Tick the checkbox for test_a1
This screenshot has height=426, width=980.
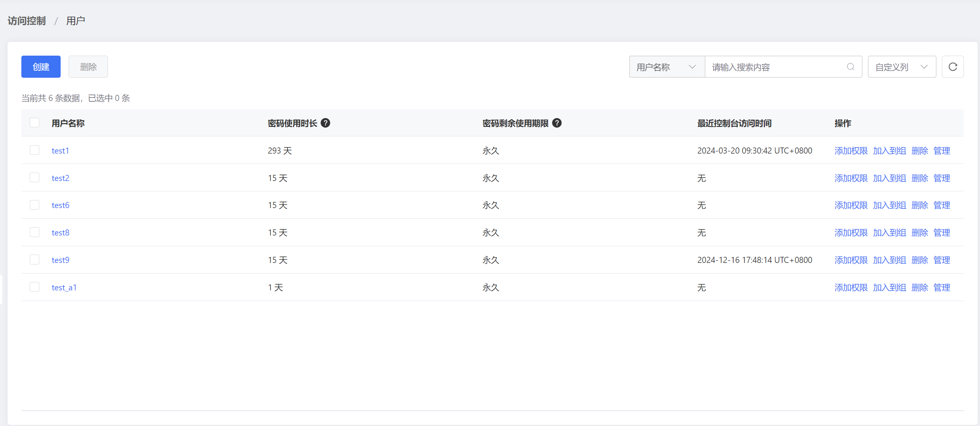[35, 287]
